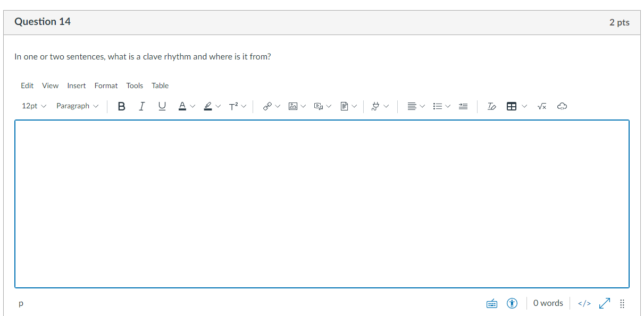Expand the Paragraph style dropdown
Viewport: 644px width, 316px height.
pos(77,106)
